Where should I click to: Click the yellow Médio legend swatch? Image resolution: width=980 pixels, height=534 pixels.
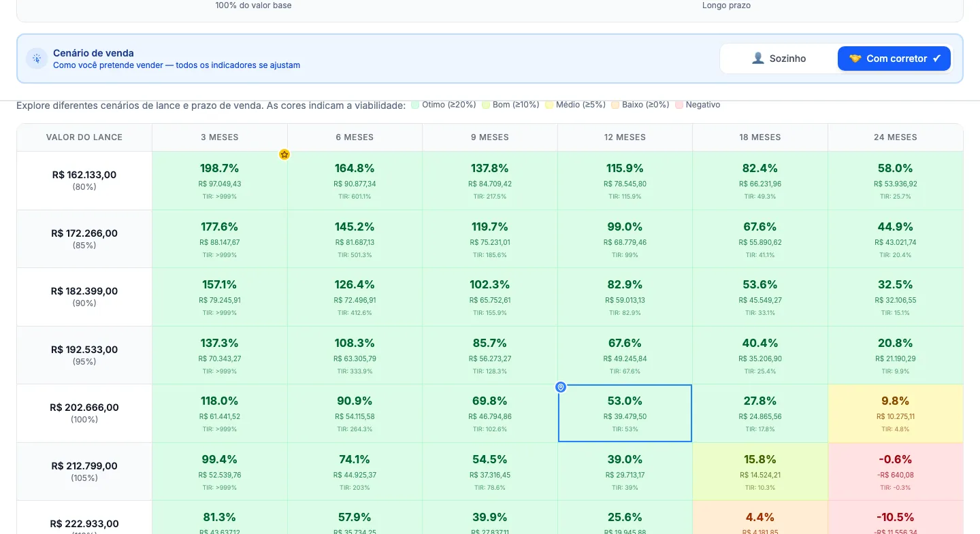(x=549, y=105)
